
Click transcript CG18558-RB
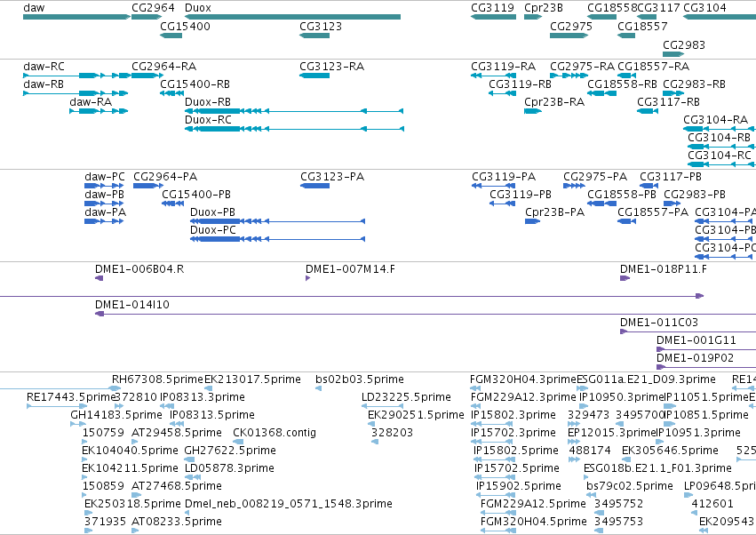click(x=601, y=93)
